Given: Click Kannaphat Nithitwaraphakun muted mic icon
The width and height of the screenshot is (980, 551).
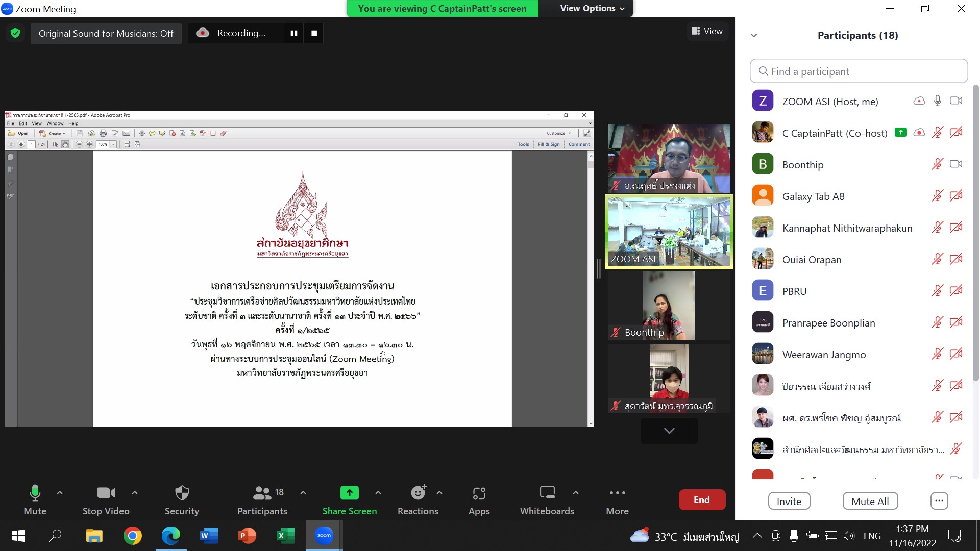Looking at the screenshot, I should (938, 228).
